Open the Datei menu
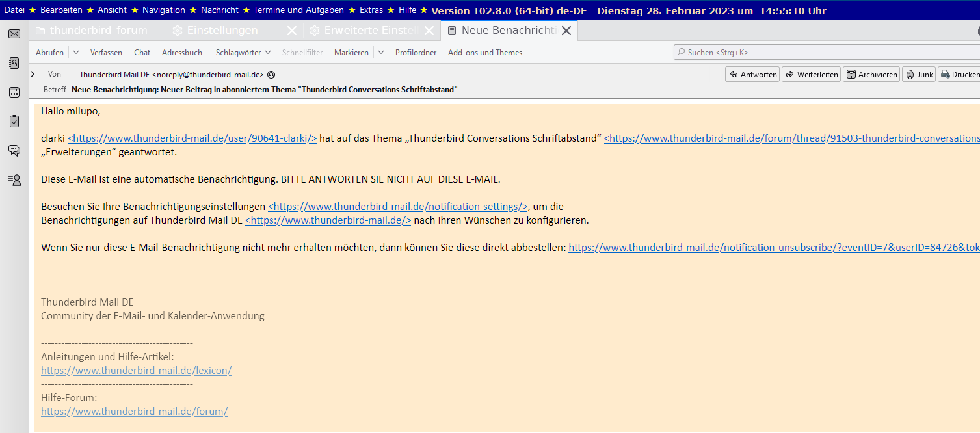The height and width of the screenshot is (433, 980). pos(14,10)
